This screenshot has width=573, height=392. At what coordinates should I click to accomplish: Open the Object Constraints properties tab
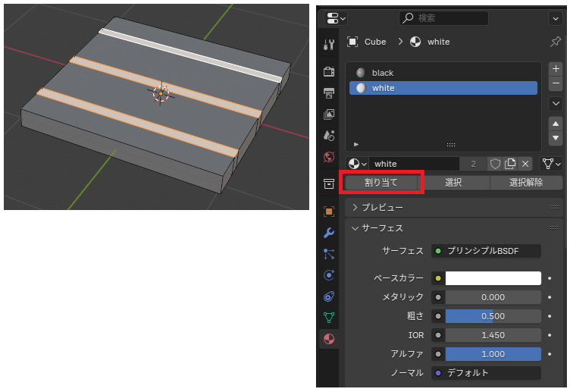coord(329,296)
